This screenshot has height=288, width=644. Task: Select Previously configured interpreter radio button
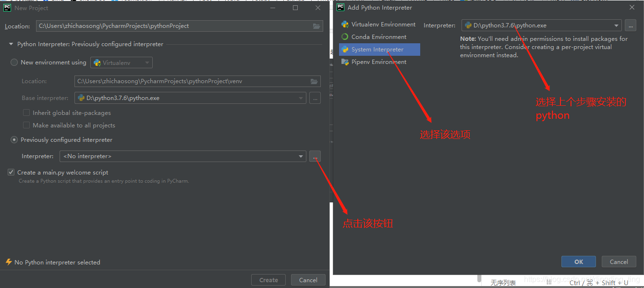click(x=14, y=139)
